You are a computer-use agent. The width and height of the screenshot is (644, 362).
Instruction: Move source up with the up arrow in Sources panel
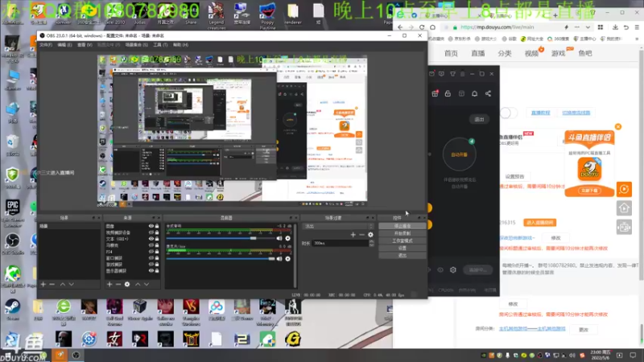138,284
